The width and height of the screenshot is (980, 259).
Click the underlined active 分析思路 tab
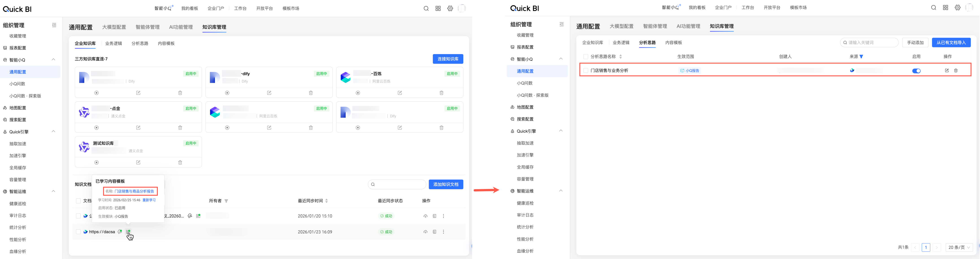point(647,43)
